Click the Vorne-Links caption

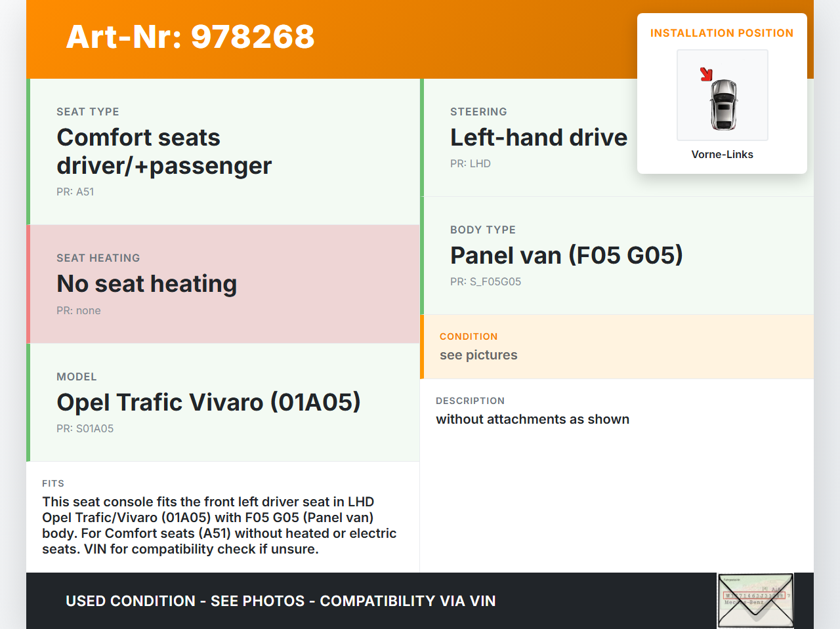click(x=722, y=155)
